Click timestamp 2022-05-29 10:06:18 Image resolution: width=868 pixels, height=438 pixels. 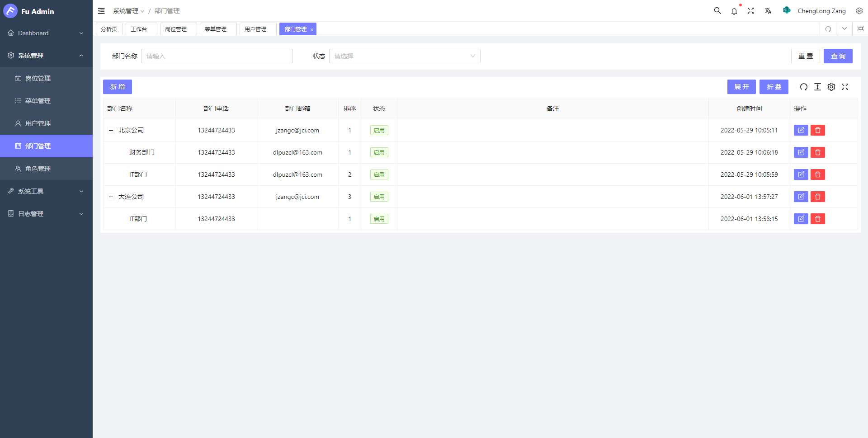click(749, 152)
